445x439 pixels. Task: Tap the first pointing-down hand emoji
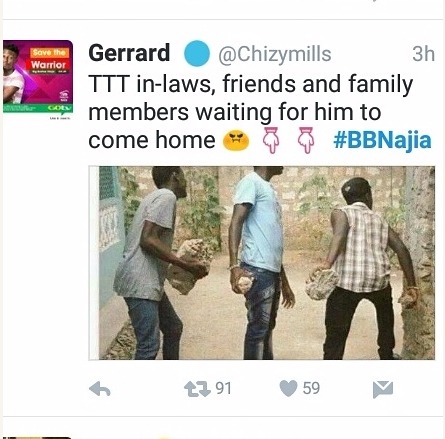point(272,140)
